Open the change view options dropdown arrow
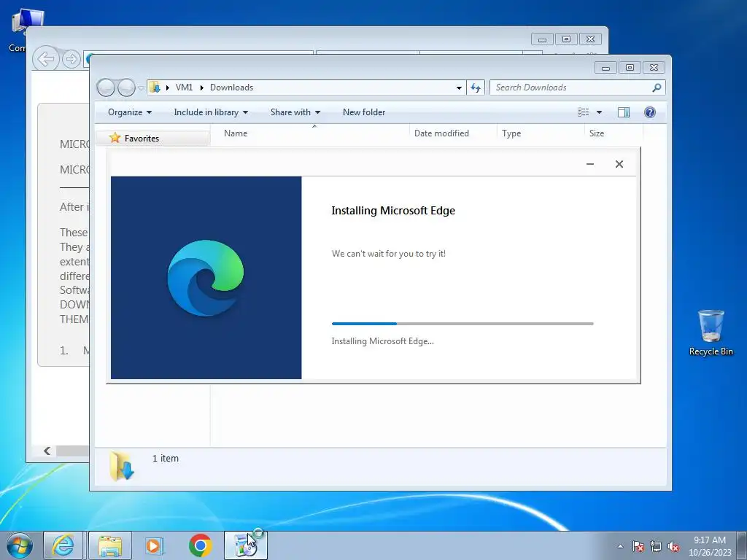Viewport: 747px width, 560px height. [x=600, y=112]
